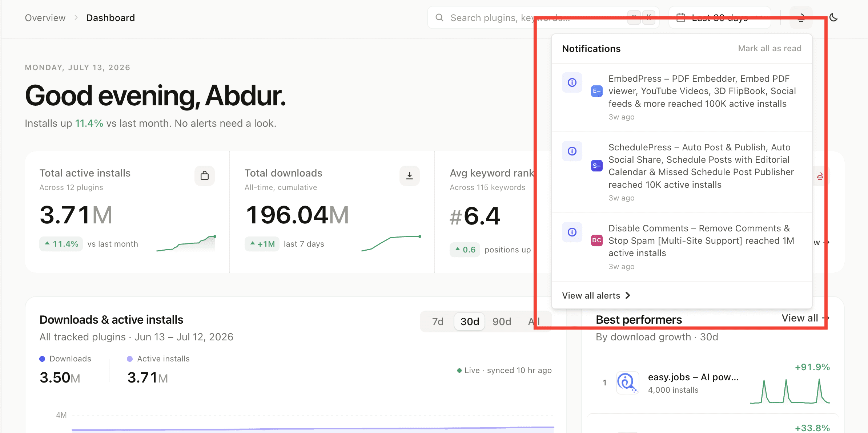Click the All-time, cumulative subtitle
Viewport: 868px width, 433px height.
(x=281, y=187)
